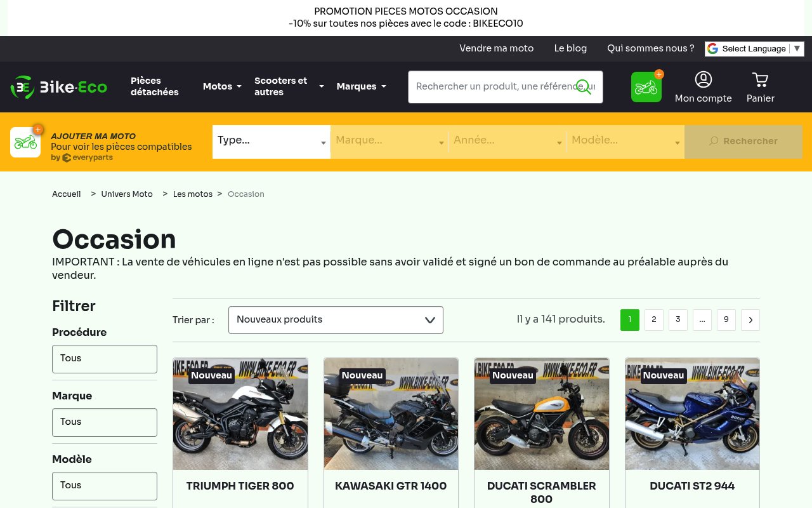Open the Marque filter Tous dropdown
The width and height of the screenshot is (812, 508).
tap(105, 422)
